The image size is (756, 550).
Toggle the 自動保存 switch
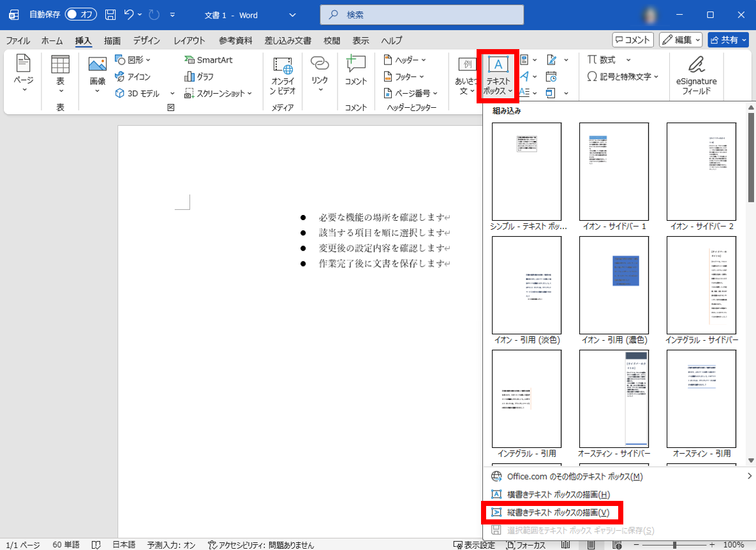(x=80, y=14)
